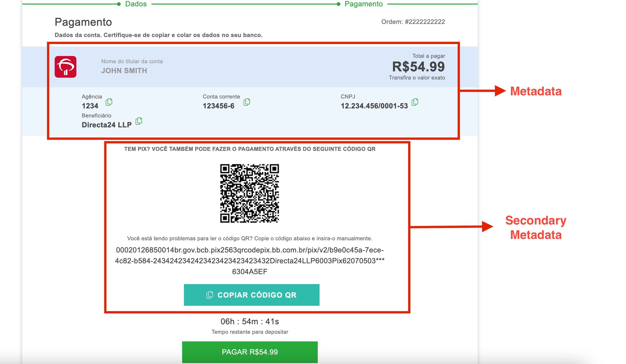Copy the Agência number 1234
Image resolution: width=626 pixels, height=364 pixels.
point(109,102)
